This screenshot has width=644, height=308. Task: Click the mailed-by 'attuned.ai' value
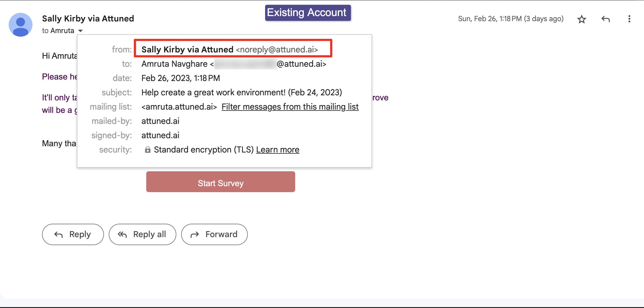[160, 121]
